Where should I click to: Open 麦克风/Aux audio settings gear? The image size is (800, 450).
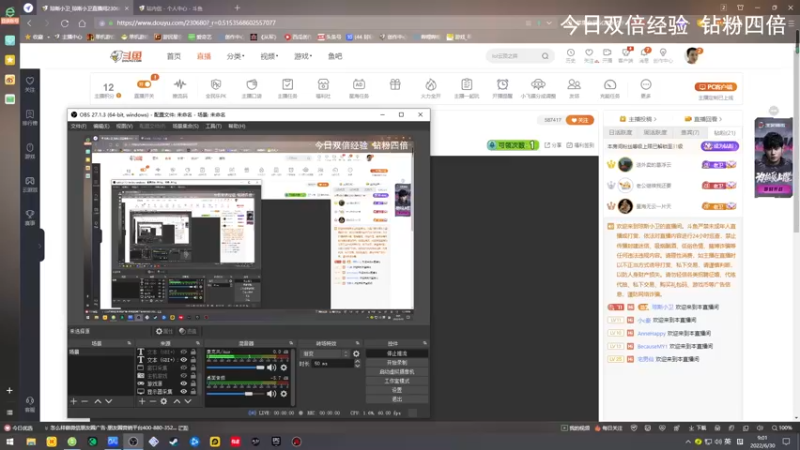pyautogui.click(x=284, y=367)
